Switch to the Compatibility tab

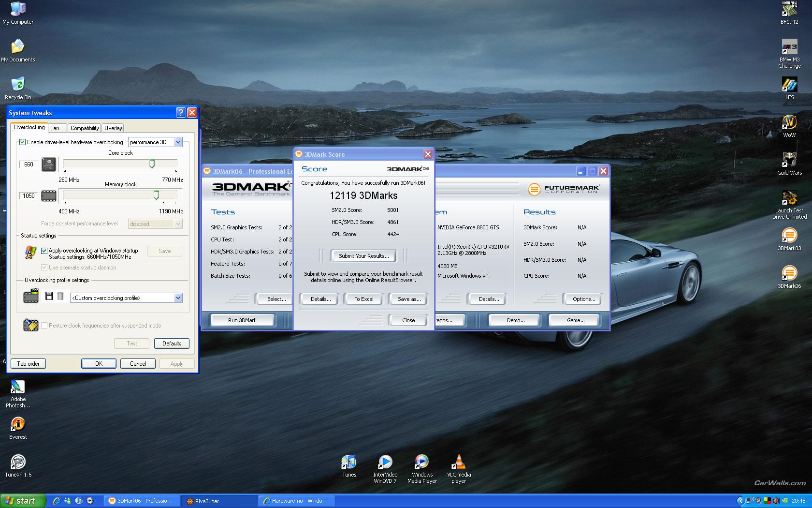tap(85, 128)
